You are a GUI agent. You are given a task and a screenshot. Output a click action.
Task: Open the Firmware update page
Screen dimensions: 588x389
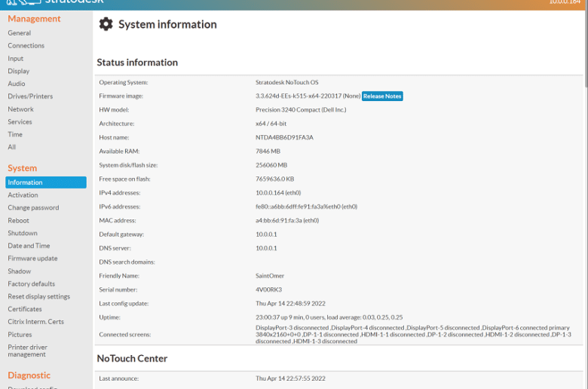click(x=32, y=259)
